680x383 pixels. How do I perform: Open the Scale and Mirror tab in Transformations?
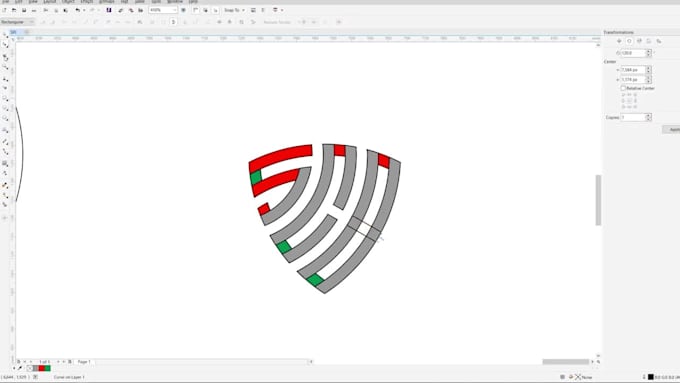639,41
